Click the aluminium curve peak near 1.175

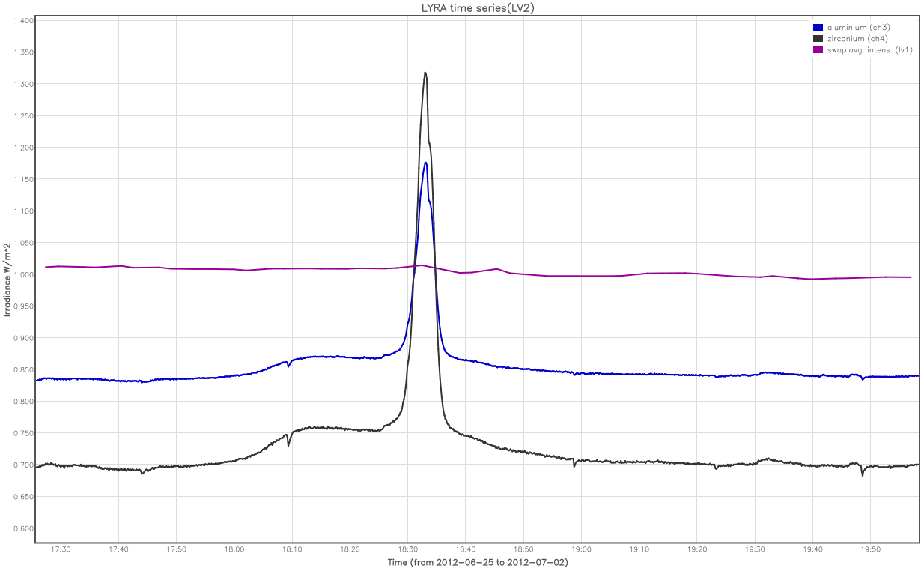(425, 163)
